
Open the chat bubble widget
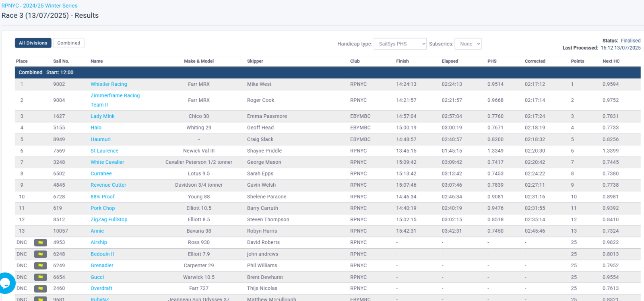click(6, 283)
